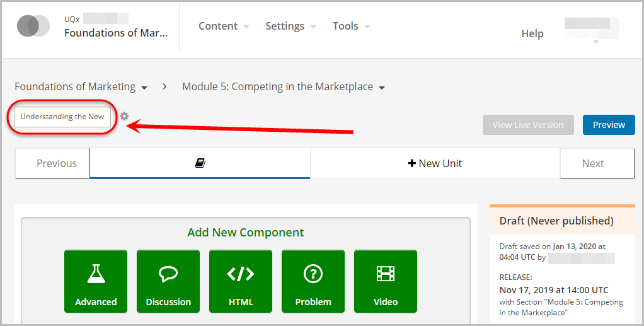Image resolution: width=644 pixels, height=326 pixels.
Task: Open the Help link
Action: pos(532,33)
